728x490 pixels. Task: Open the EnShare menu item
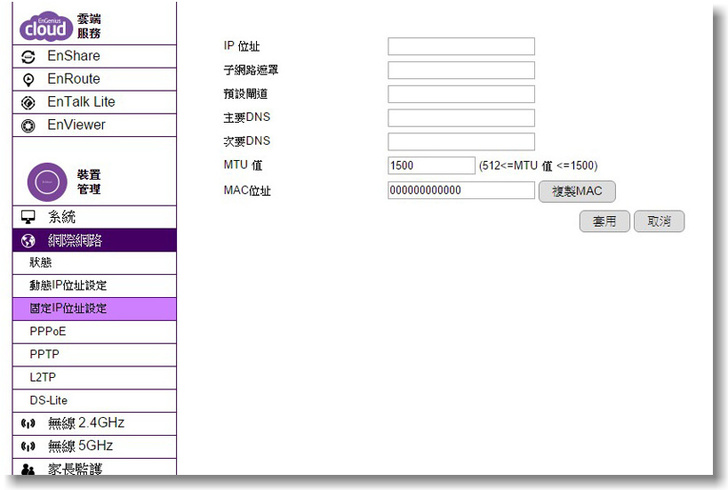pos(94,56)
